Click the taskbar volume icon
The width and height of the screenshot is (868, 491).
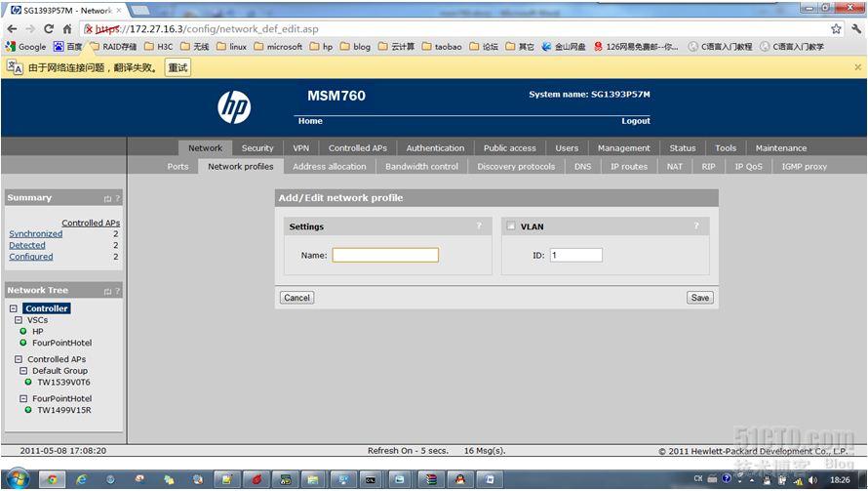pyautogui.click(x=812, y=480)
